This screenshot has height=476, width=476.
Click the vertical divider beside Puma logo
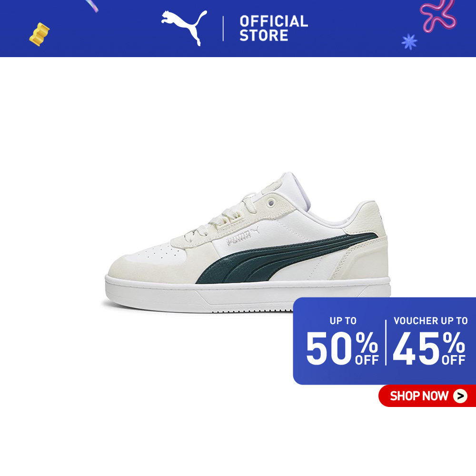(223, 29)
